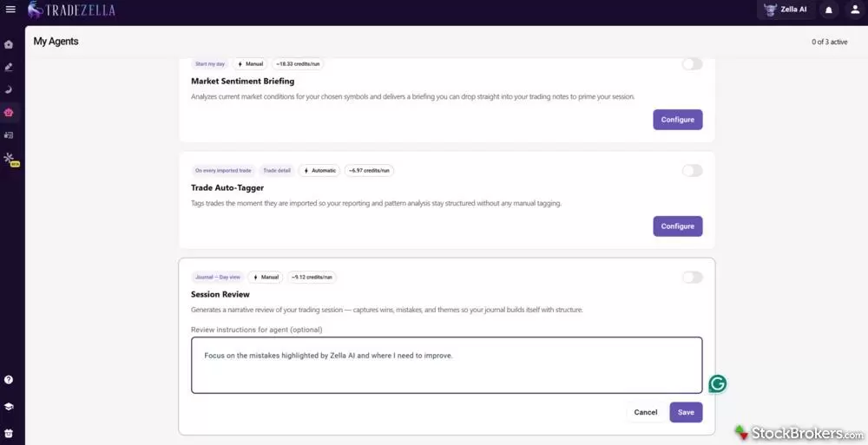The width and height of the screenshot is (868, 445).
Task: Open the card-shaped sidebar icon
Action: pos(9,135)
